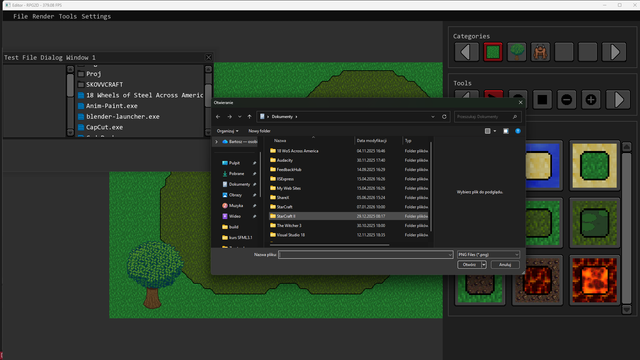Select the ShareX folder

pyautogui.click(x=349, y=198)
